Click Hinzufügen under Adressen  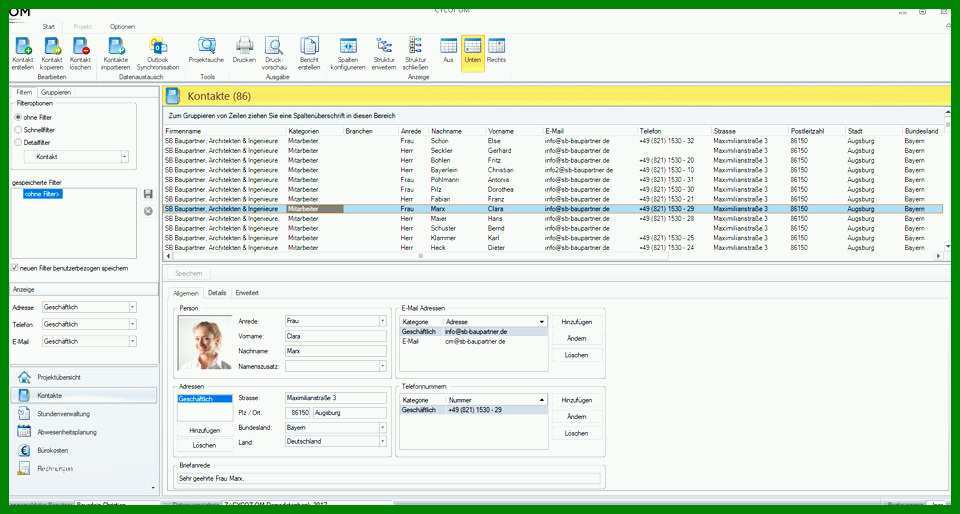click(x=204, y=431)
